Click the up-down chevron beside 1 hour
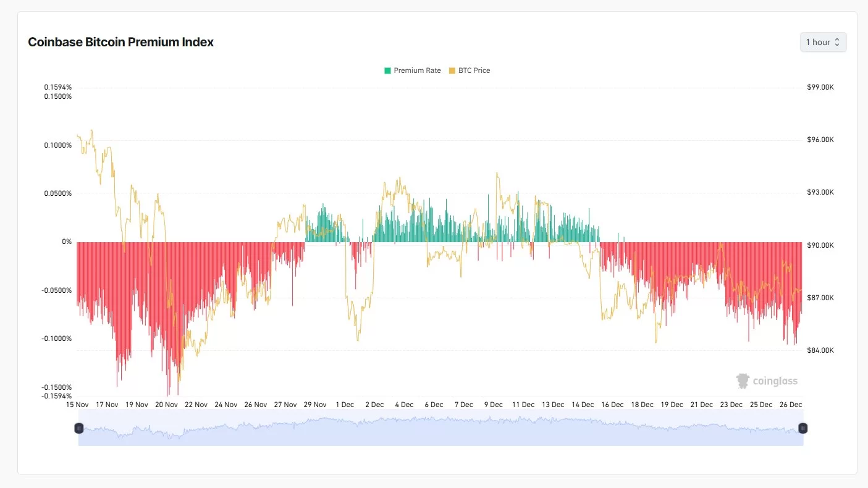The image size is (868, 488). coord(837,42)
